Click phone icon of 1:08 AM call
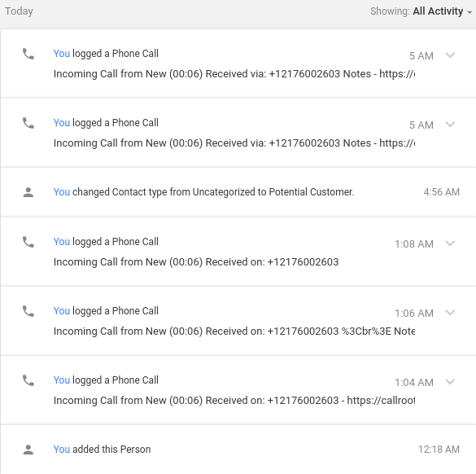The width and height of the screenshot is (476, 474). point(28,242)
